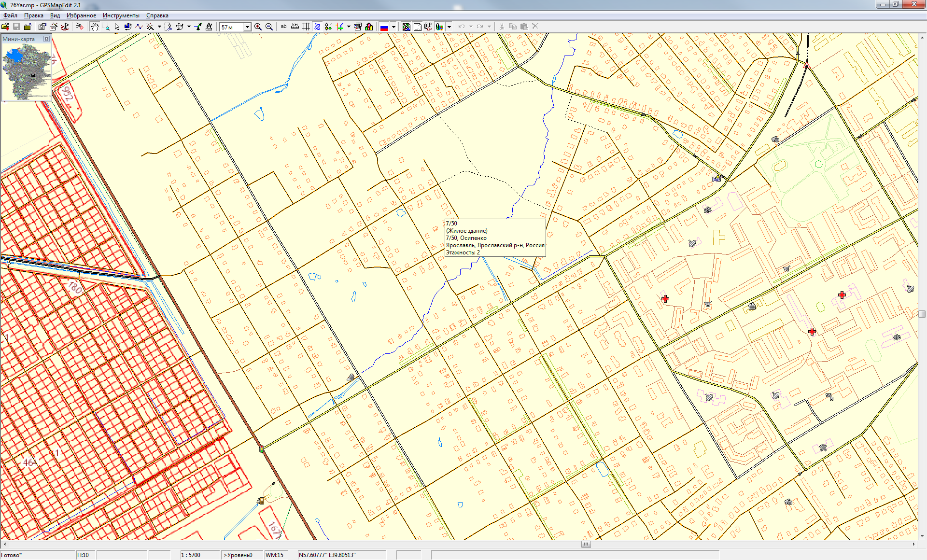Click the mini-map overview thumbnail
Image resolution: width=927 pixels, height=560 pixels.
point(27,71)
